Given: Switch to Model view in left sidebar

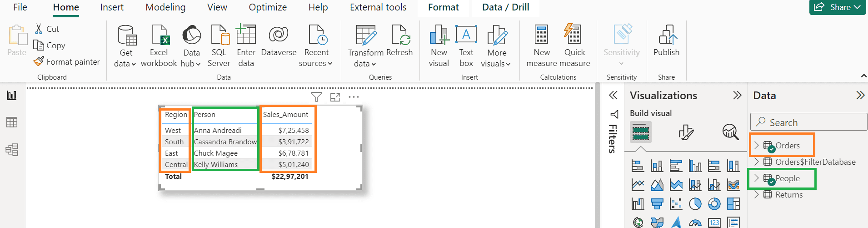Looking at the screenshot, I should point(12,150).
